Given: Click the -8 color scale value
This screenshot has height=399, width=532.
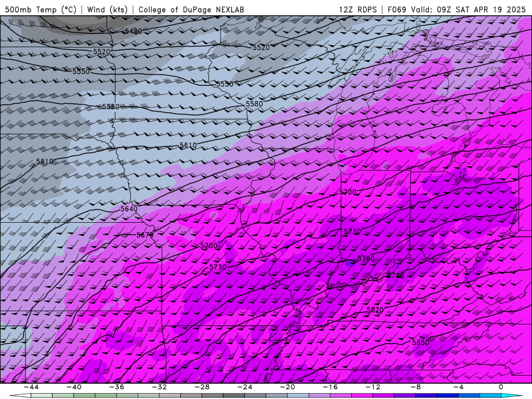Looking at the screenshot, I should (x=416, y=387).
